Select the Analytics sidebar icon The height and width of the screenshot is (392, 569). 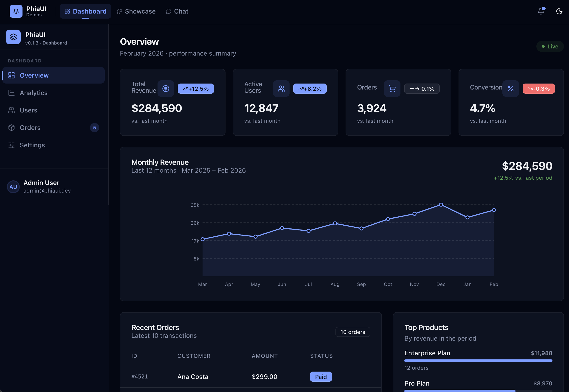tap(11, 93)
